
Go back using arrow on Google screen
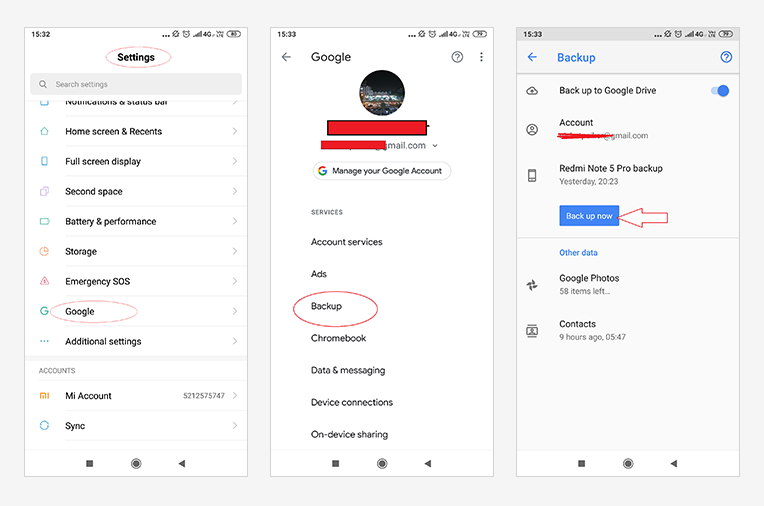pos(286,57)
